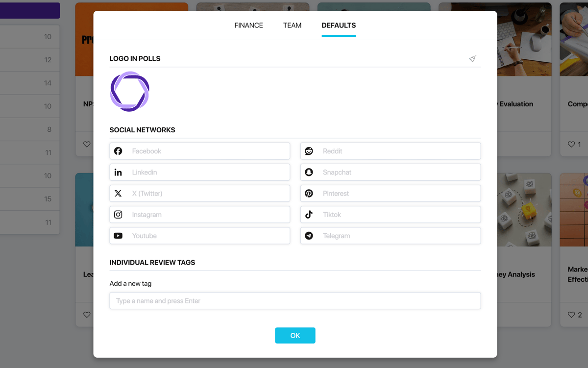Screen dimensions: 588x368
Task: Click the Facebook icon in social networks
Action: coord(118,151)
